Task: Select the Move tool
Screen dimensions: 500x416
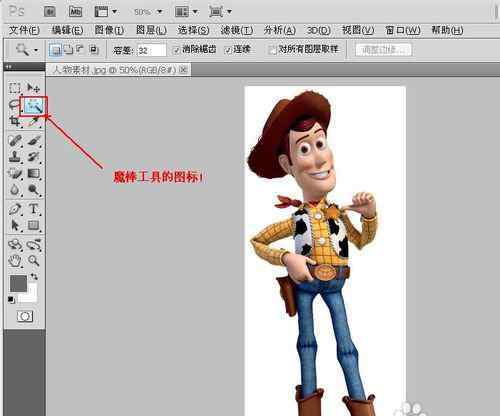Action: pyautogui.click(x=33, y=88)
